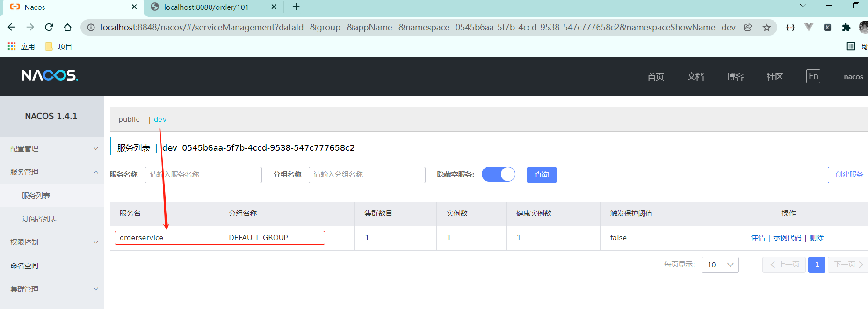Image resolution: width=868 pixels, height=309 pixels.
Task: Open 详情 for orderservice
Action: pos(758,238)
